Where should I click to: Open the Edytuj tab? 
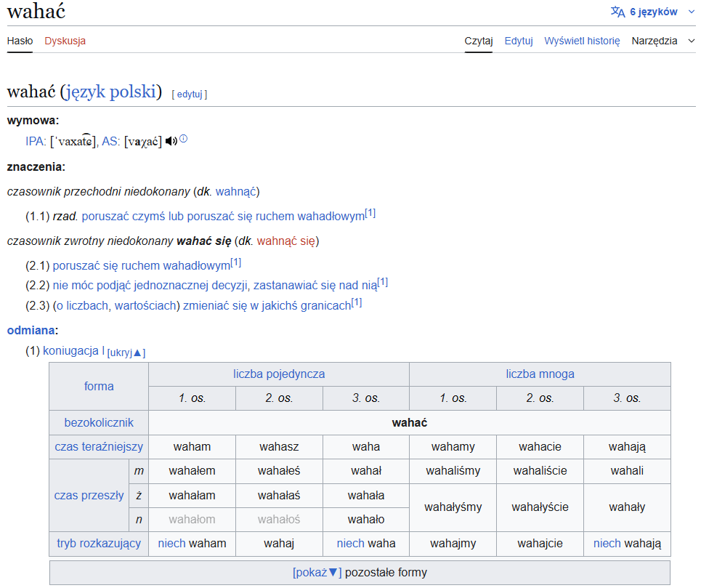pyautogui.click(x=519, y=41)
